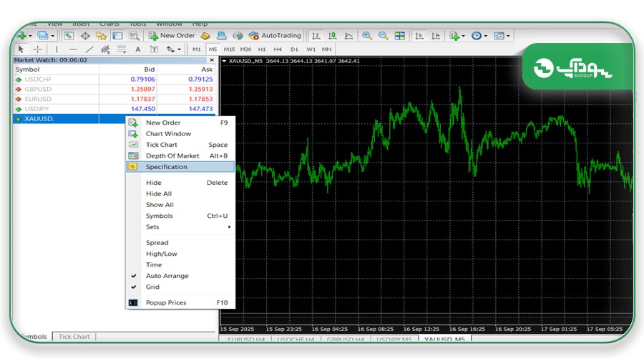Select the Text Label tool icon
This screenshot has width=644, height=364.
154,49
